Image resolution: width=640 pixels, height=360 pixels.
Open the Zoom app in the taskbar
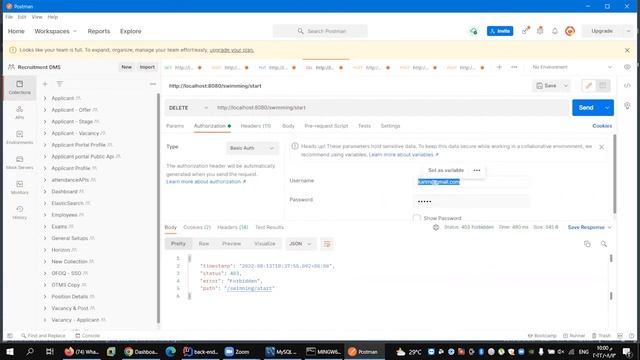pyautogui.click(x=237, y=351)
